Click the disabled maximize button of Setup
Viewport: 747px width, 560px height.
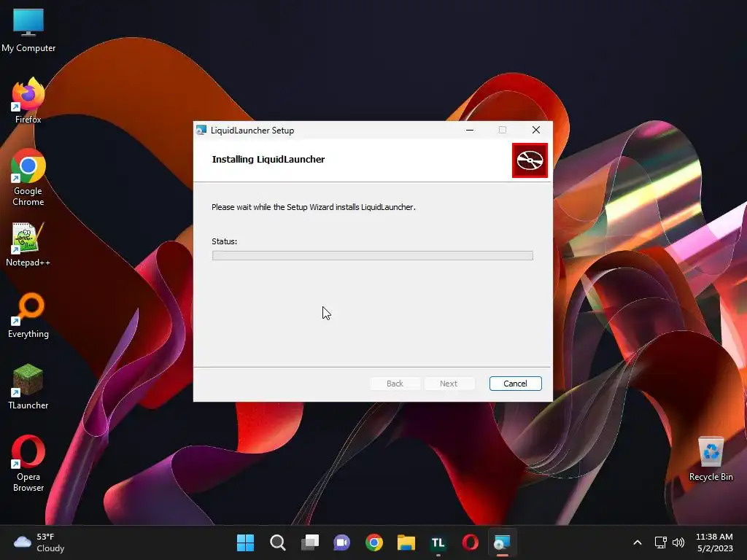503,130
